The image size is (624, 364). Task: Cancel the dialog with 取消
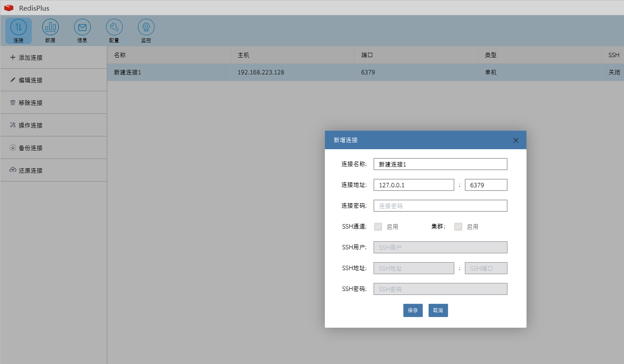[x=438, y=310]
